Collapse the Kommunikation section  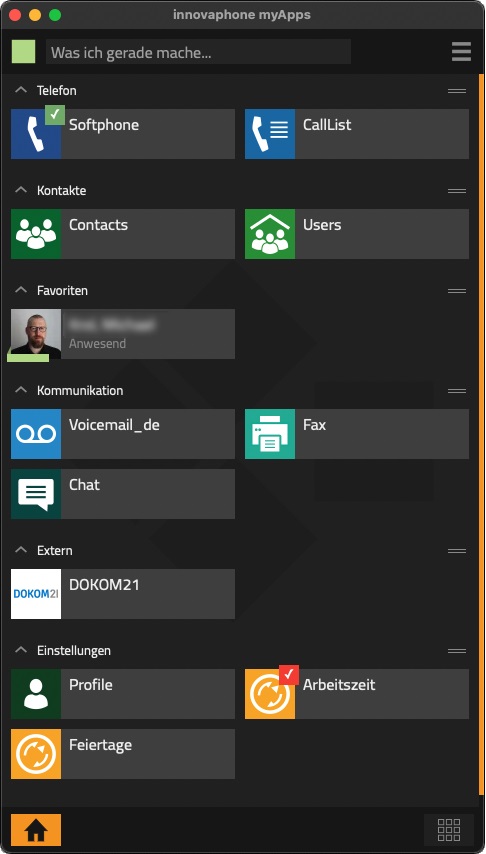coord(21,390)
